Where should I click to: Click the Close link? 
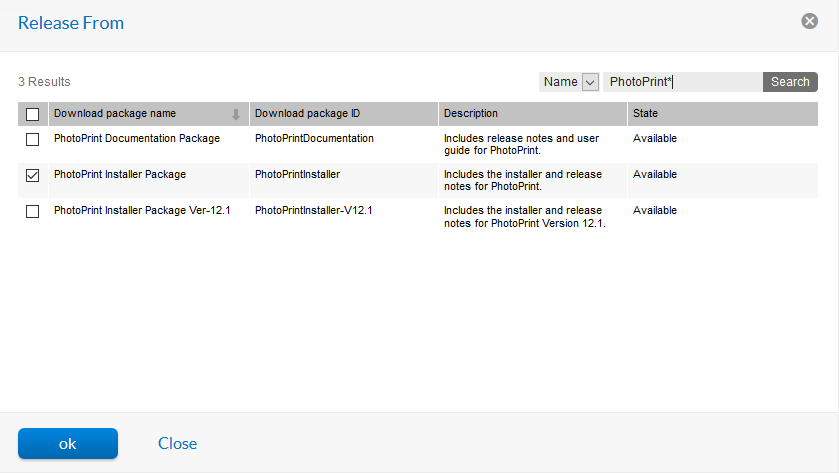[x=177, y=444]
